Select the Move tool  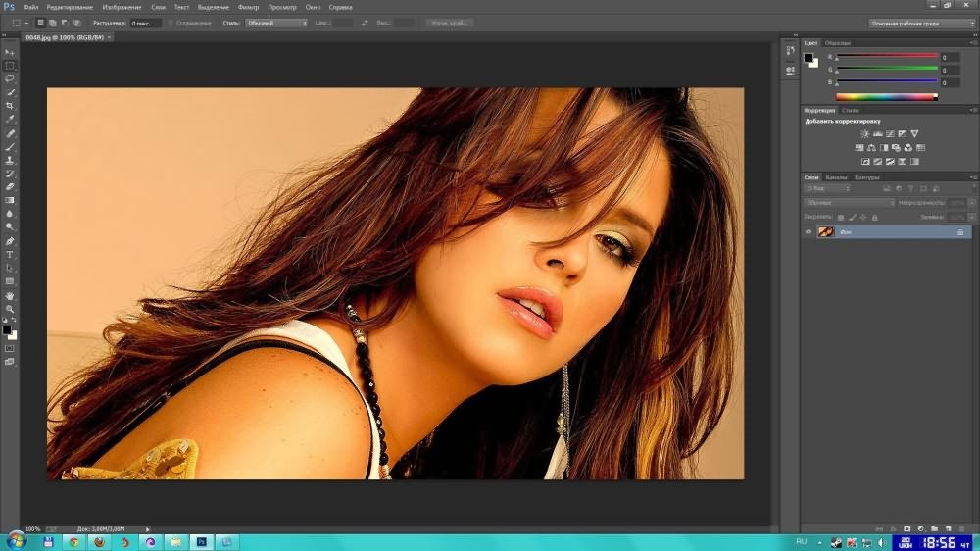[10, 52]
